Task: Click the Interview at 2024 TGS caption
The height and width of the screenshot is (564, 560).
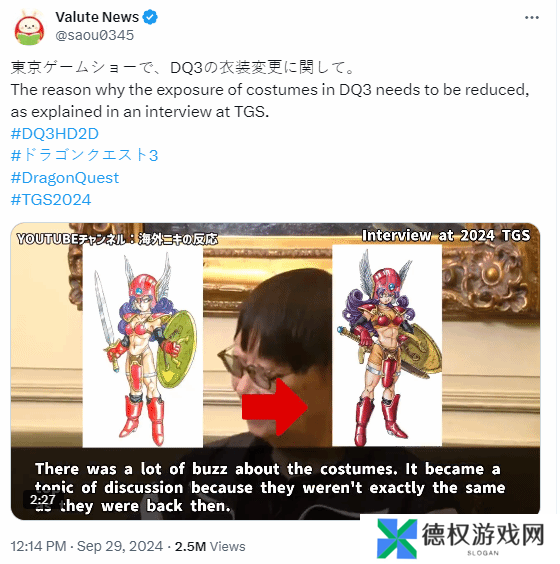Action: coord(446,236)
